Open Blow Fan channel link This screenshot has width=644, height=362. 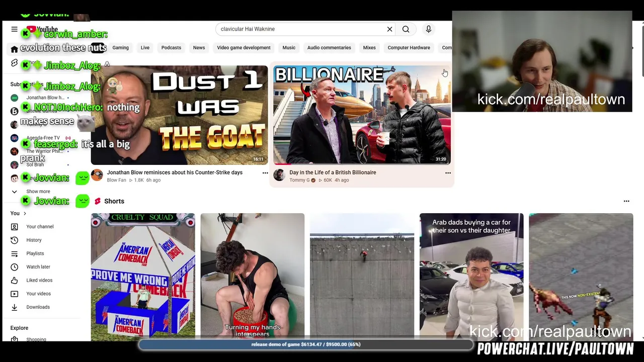(x=116, y=180)
